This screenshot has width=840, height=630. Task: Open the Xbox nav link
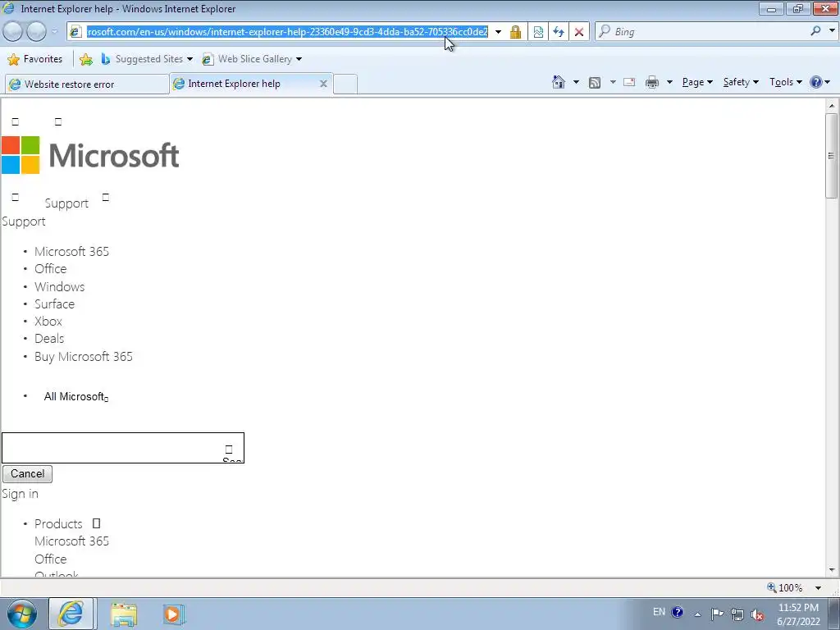click(x=48, y=322)
